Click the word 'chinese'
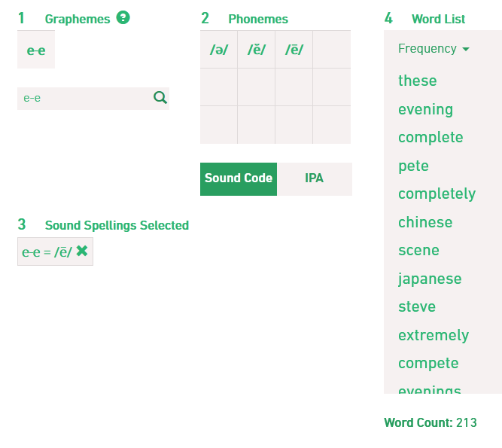The image size is (502, 448). [425, 222]
